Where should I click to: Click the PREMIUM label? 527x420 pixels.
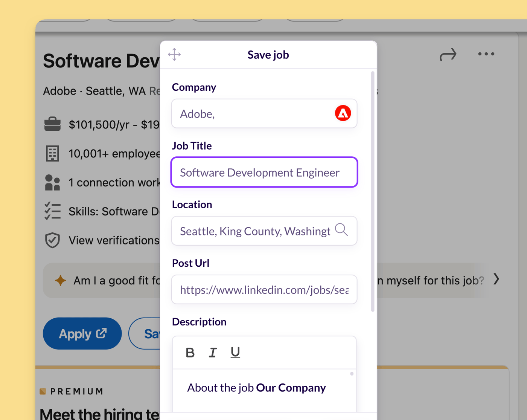click(77, 391)
